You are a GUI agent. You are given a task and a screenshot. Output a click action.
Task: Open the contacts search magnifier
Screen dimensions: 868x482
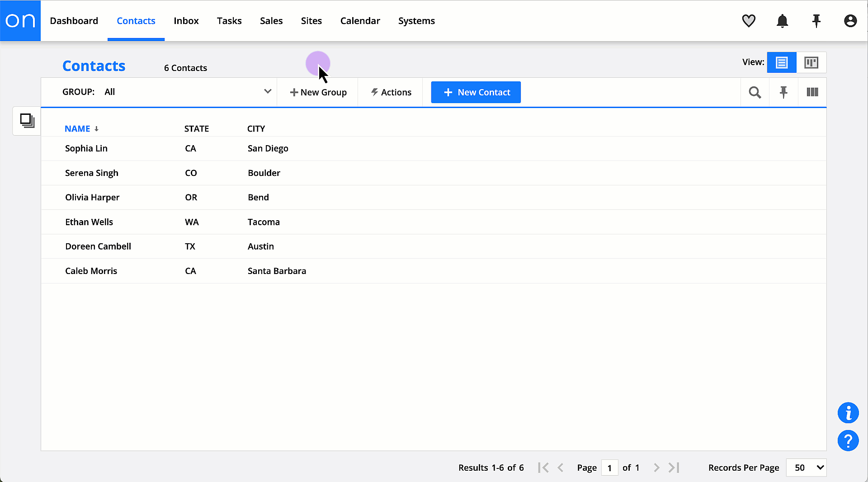755,92
